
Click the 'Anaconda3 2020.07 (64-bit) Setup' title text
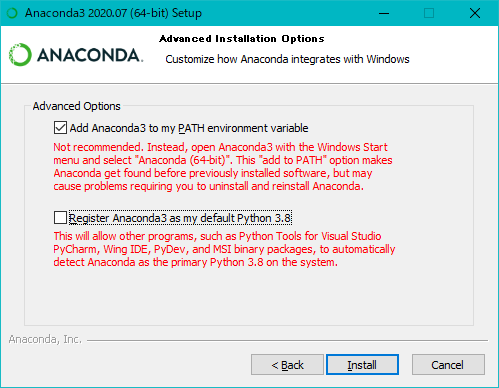[113, 13]
